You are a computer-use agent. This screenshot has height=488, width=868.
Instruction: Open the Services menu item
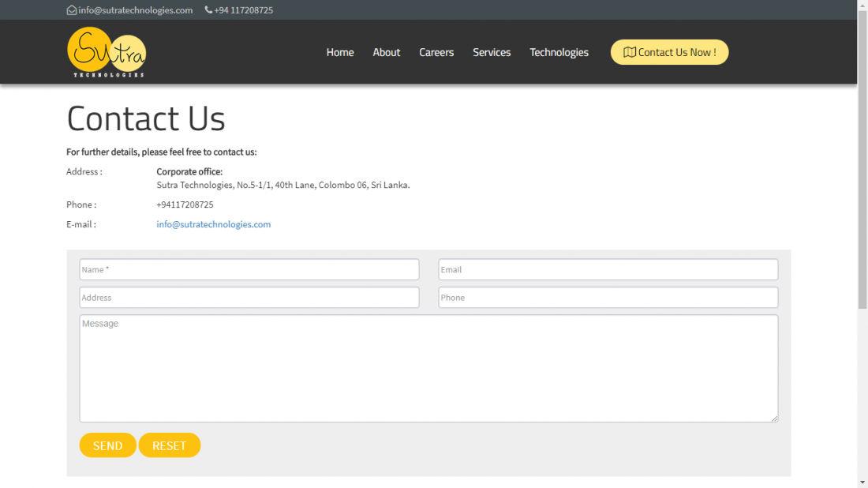[492, 52]
